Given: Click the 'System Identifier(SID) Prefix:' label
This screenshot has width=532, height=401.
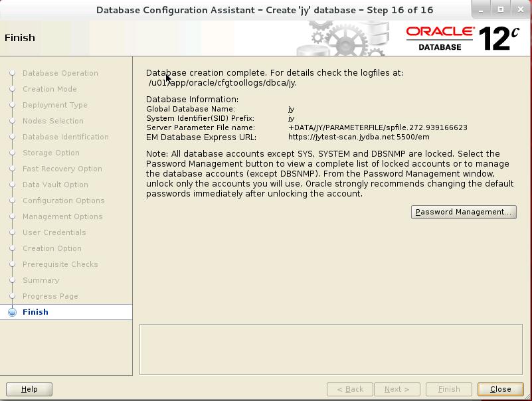Looking at the screenshot, I should click(x=200, y=118).
